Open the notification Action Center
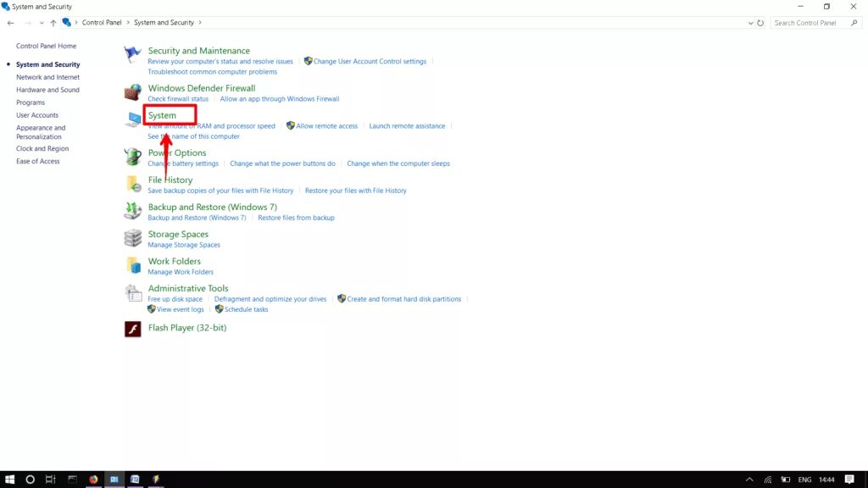868x488 pixels. [849, 480]
